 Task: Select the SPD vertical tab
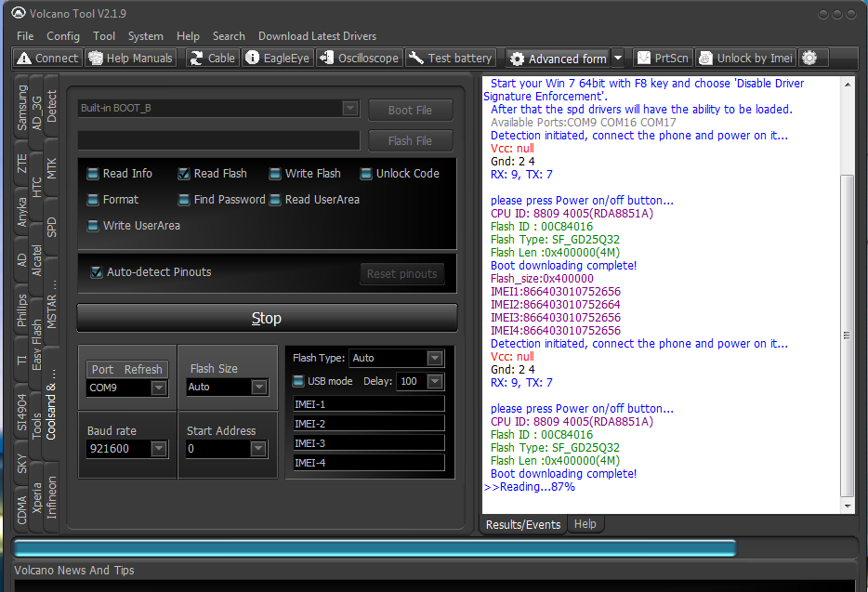tap(51, 227)
